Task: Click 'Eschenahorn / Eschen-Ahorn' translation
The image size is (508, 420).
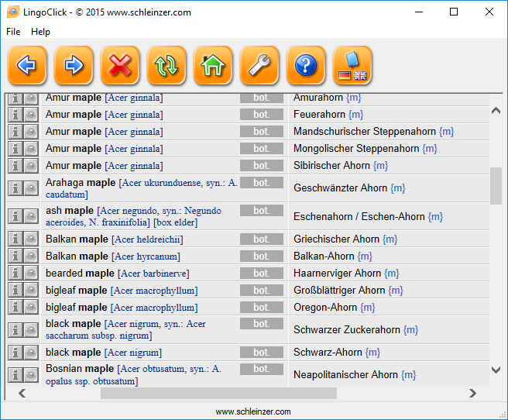Action: (359, 216)
